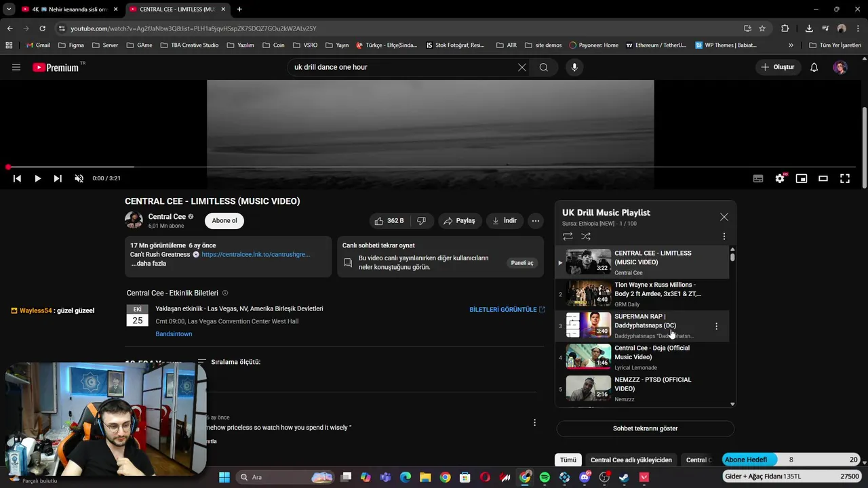The width and height of the screenshot is (868, 488).
Task: Open TBA Creative Studio bookmark folder
Action: (189, 45)
